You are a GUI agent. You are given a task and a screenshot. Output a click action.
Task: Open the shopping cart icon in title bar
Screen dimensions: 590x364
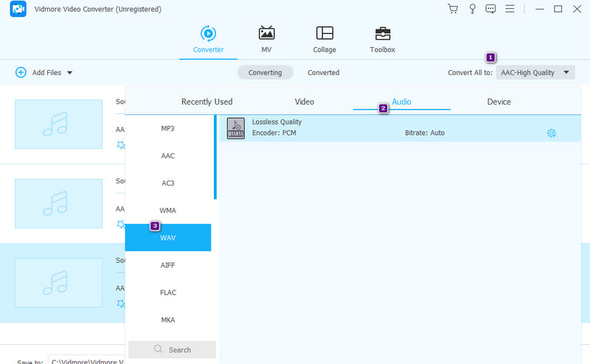click(x=453, y=9)
